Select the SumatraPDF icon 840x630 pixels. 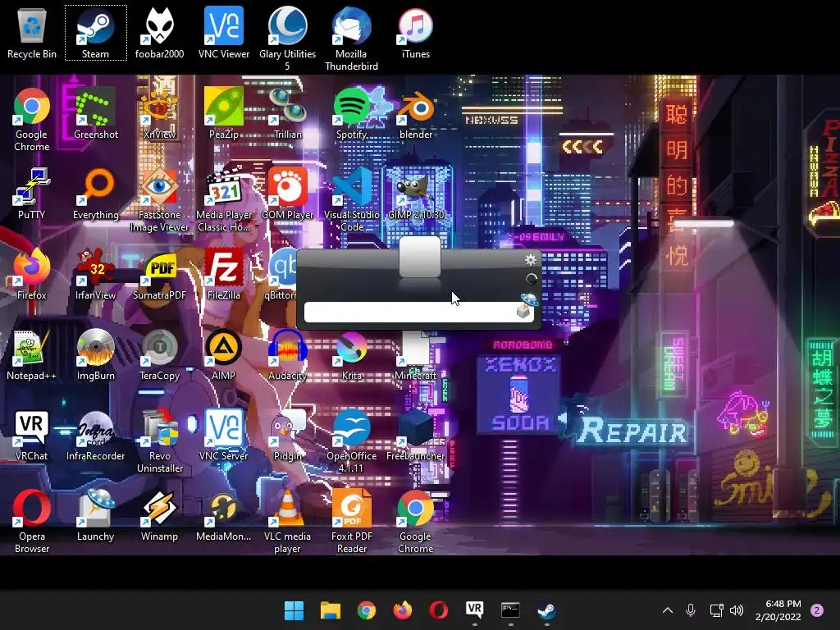(160, 274)
